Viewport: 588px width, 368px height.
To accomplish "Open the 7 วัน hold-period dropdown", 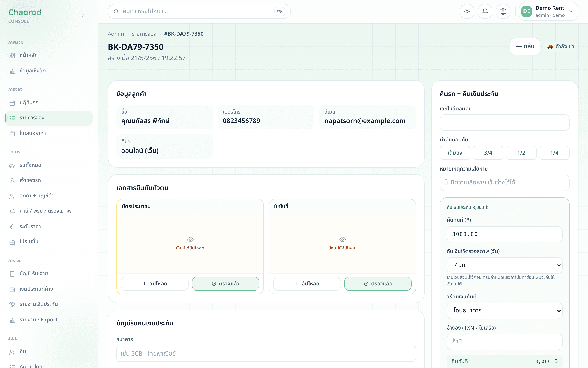I will click(504, 265).
